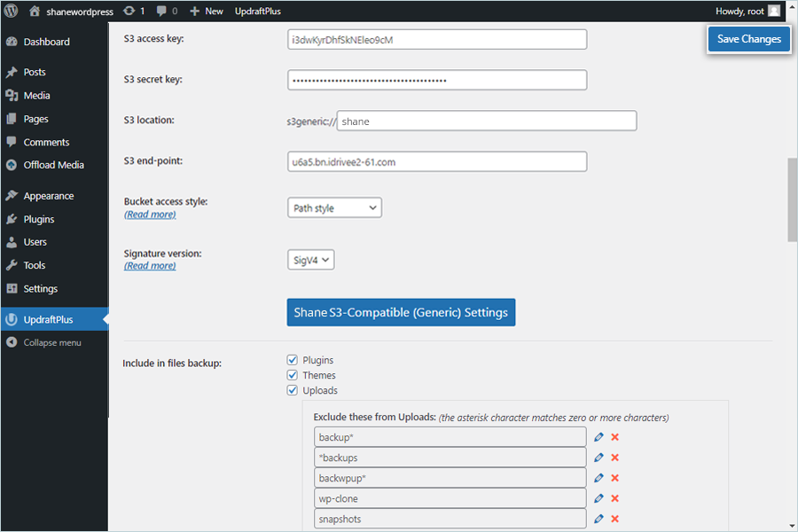This screenshot has width=798, height=532.
Task: Click the Collapse menu arrow icon
Action: (12, 342)
